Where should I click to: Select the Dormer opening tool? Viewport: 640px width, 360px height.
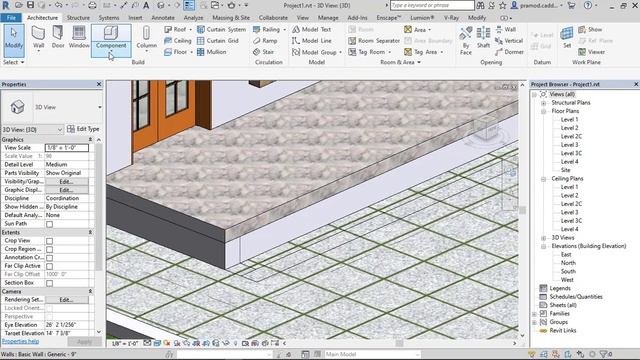click(x=509, y=52)
